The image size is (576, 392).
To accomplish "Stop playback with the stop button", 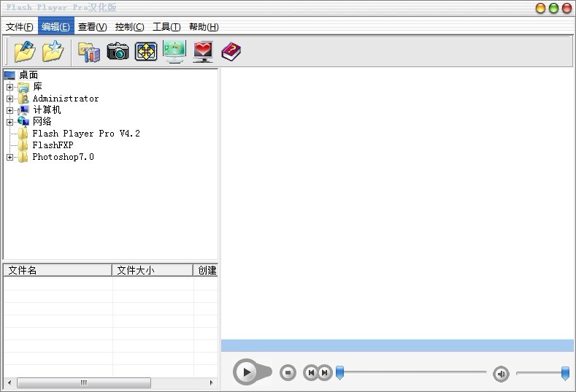I will point(288,373).
